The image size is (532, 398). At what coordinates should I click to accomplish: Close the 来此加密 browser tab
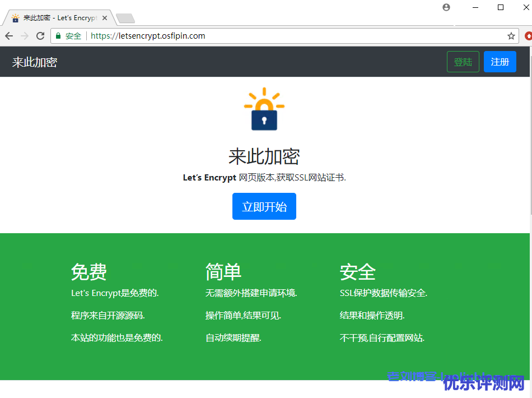click(105, 18)
